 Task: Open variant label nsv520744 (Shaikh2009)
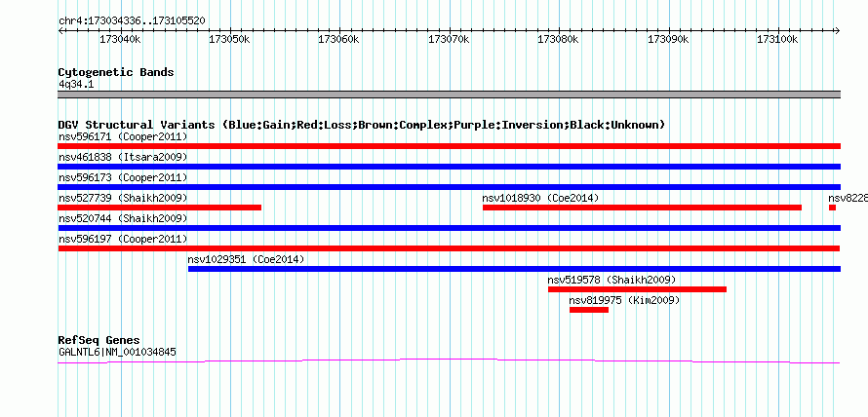(x=123, y=218)
